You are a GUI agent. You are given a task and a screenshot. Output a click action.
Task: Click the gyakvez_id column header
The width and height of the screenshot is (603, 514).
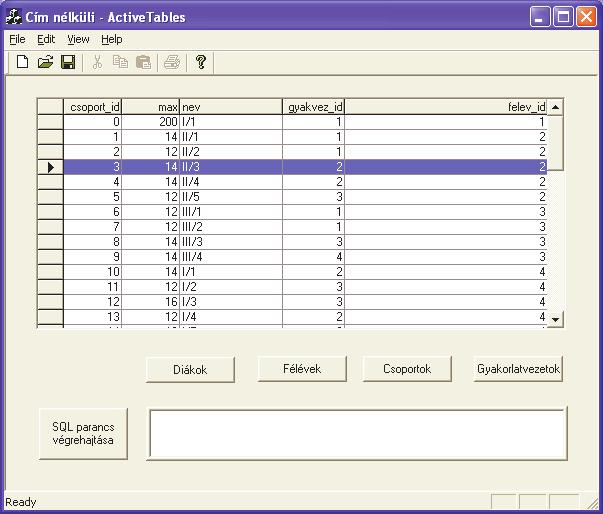pyautogui.click(x=313, y=107)
